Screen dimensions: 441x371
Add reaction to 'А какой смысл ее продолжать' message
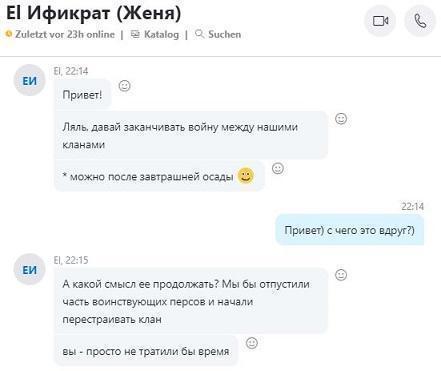[x=341, y=275]
